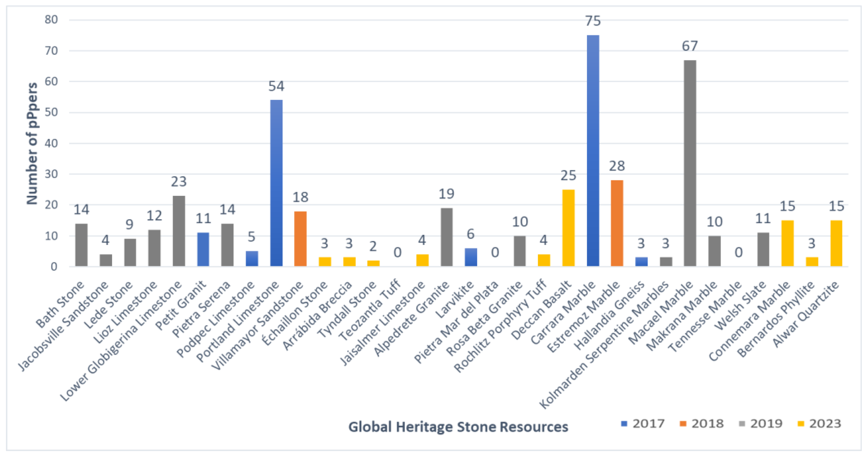
Task: Select the Number of papers axis title
Action: 32,143
